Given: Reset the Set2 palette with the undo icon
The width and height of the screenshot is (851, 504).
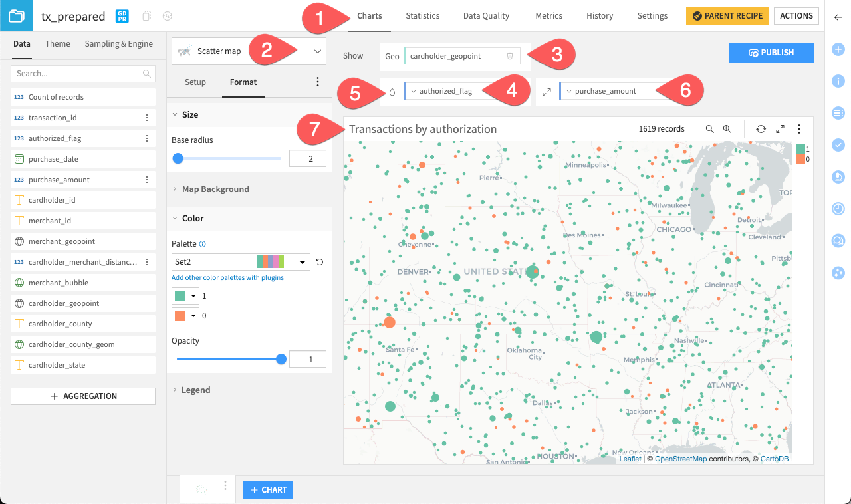Looking at the screenshot, I should (x=319, y=261).
